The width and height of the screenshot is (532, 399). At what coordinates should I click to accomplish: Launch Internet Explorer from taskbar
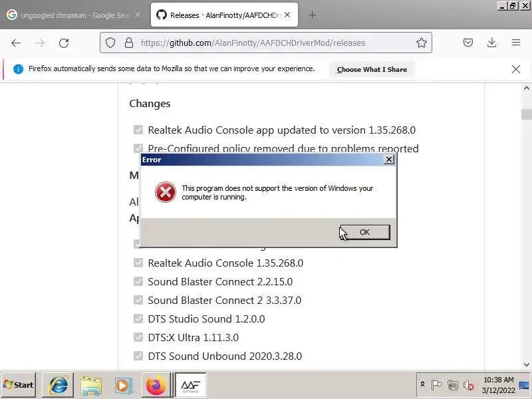tap(58, 385)
